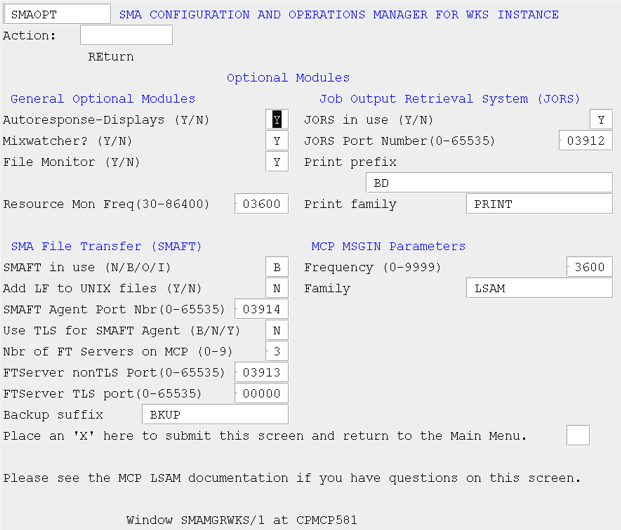Click the FTServer TLS port field
Viewport: 621px width, 530px height.
coord(261,393)
